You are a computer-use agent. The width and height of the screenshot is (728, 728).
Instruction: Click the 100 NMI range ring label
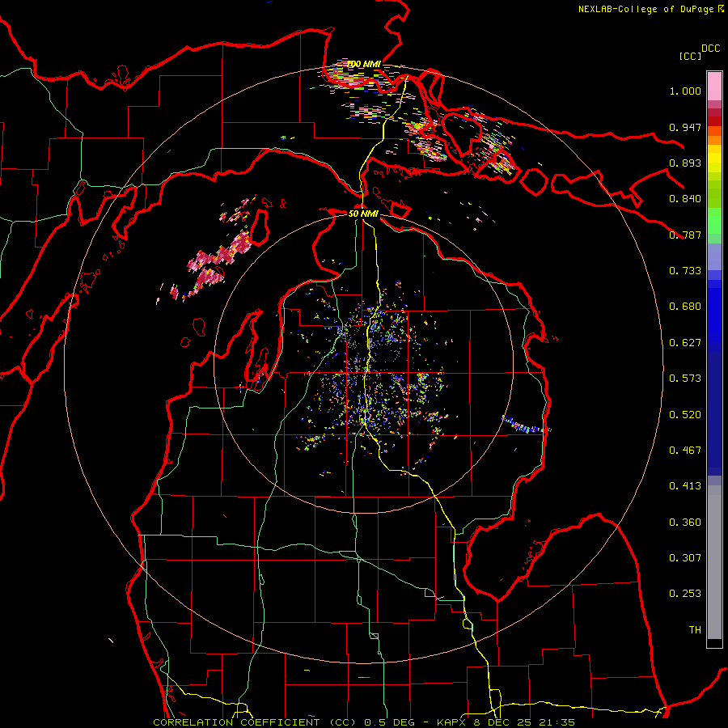click(364, 64)
